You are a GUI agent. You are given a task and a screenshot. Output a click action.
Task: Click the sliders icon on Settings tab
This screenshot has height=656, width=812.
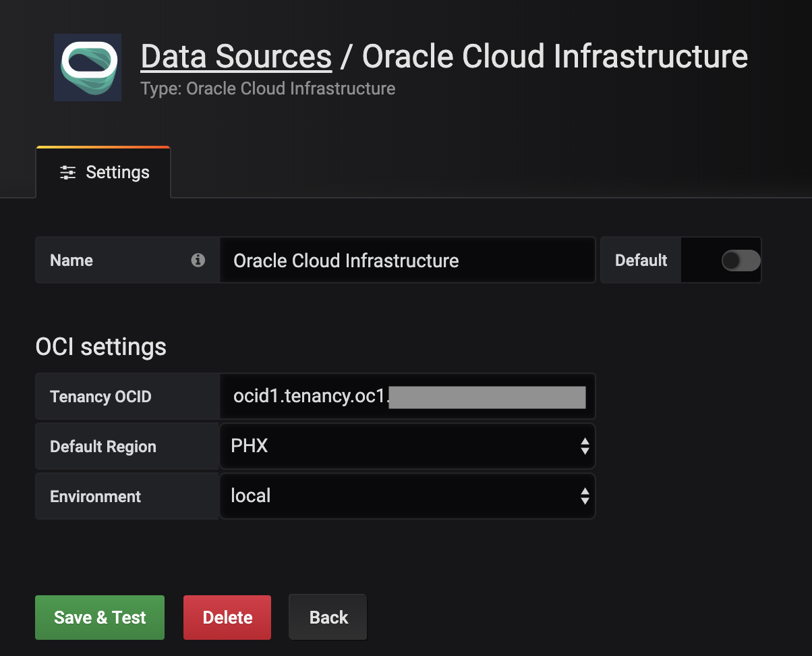(x=67, y=172)
